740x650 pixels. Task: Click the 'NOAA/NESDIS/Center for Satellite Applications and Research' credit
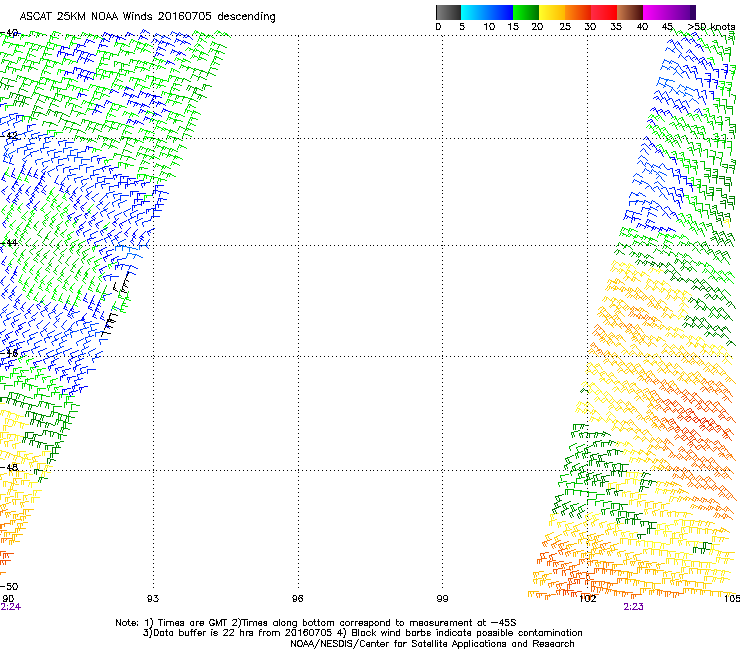click(432, 644)
